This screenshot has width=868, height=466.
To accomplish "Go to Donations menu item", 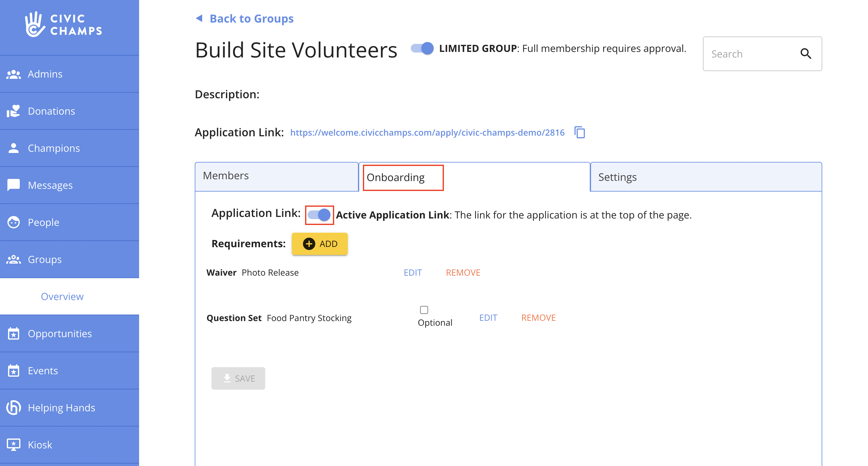I will pyautogui.click(x=70, y=111).
